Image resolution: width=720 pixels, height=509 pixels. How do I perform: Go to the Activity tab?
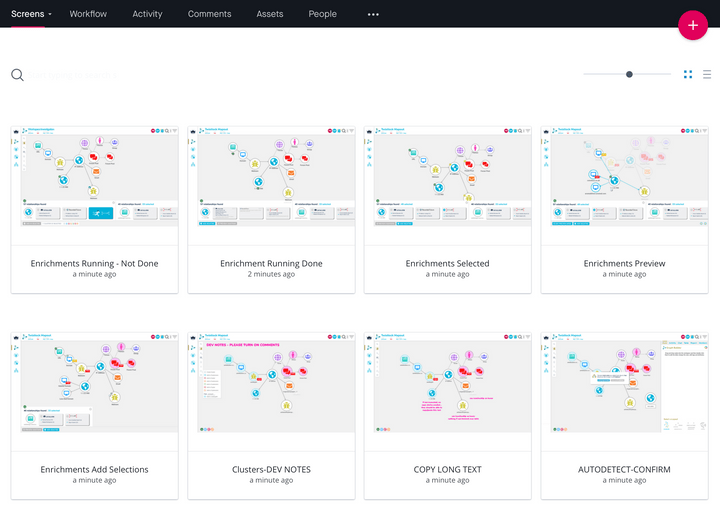coord(147,14)
